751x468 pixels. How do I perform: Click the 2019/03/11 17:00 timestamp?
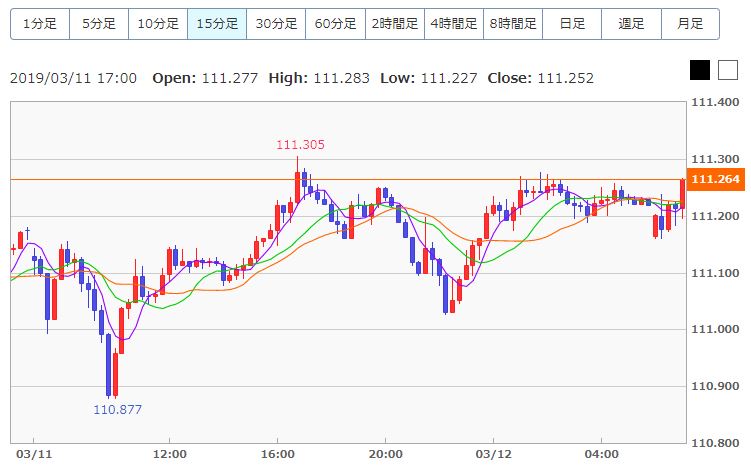pos(73,78)
